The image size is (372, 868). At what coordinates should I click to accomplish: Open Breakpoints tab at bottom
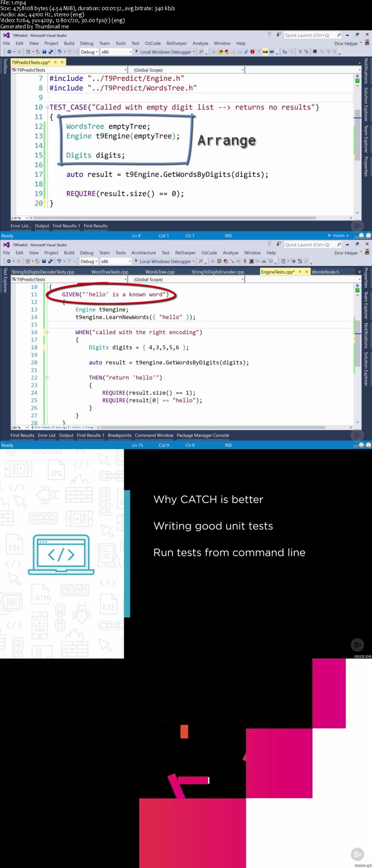pyautogui.click(x=120, y=435)
